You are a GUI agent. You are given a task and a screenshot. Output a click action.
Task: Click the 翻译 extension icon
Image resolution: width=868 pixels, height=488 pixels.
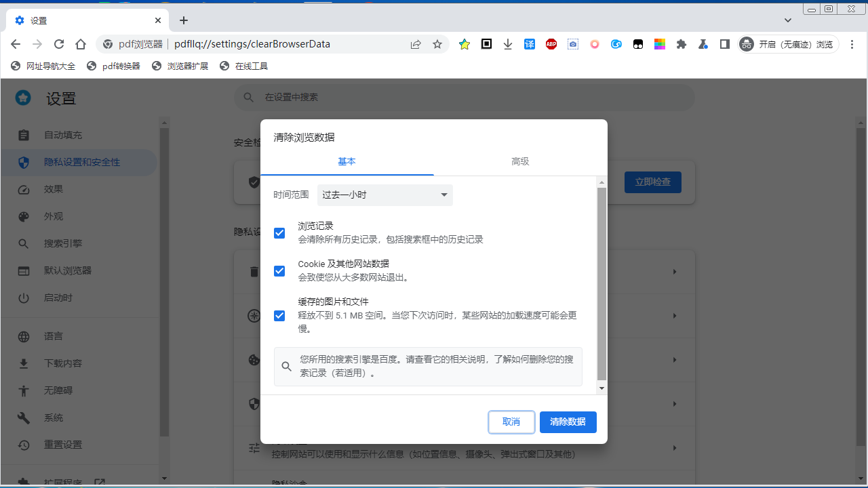pyautogui.click(x=529, y=44)
